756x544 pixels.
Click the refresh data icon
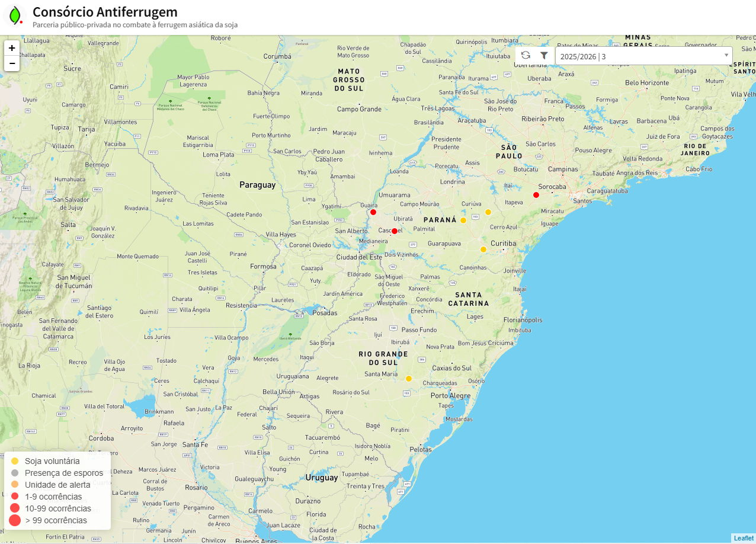pyautogui.click(x=526, y=56)
